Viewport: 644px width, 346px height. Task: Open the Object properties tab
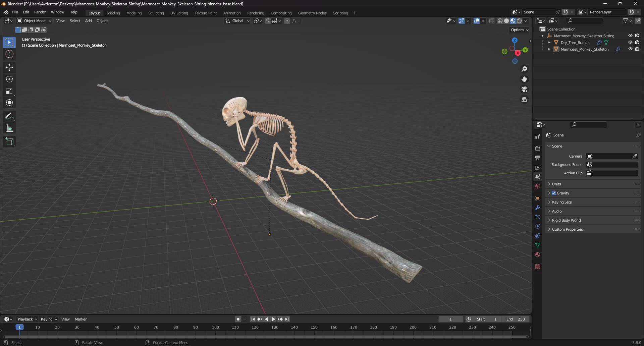point(538,198)
